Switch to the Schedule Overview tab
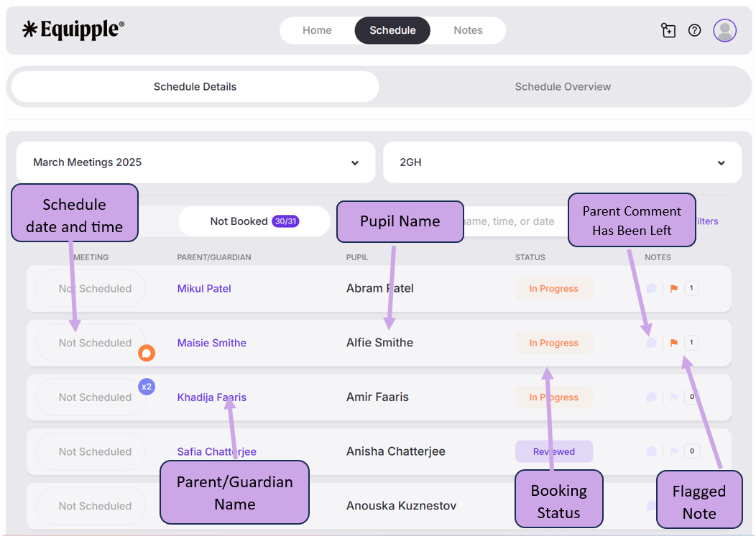756x544 pixels. tap(563, 87)
